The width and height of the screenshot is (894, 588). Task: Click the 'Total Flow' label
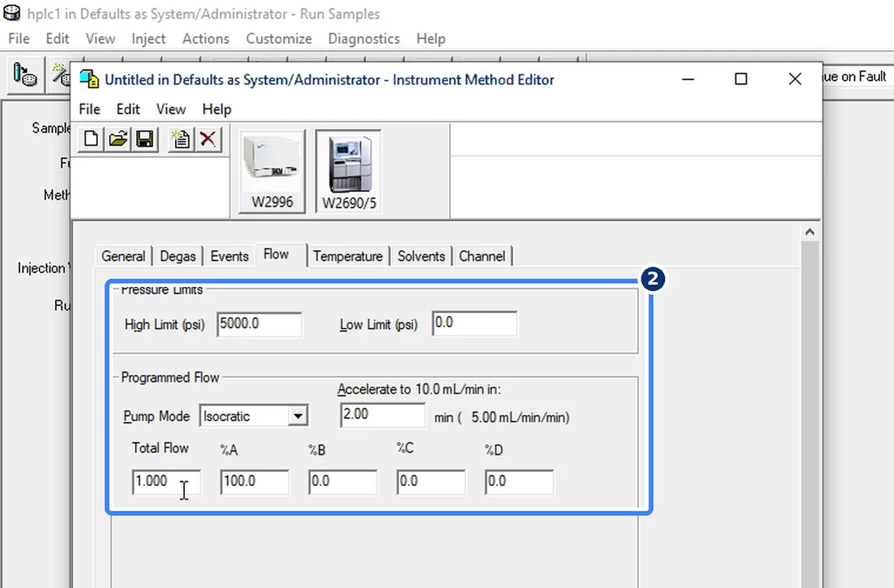coord(160,448)
